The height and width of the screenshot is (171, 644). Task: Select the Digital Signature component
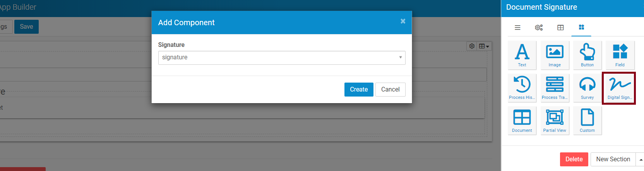pos(619,88)
